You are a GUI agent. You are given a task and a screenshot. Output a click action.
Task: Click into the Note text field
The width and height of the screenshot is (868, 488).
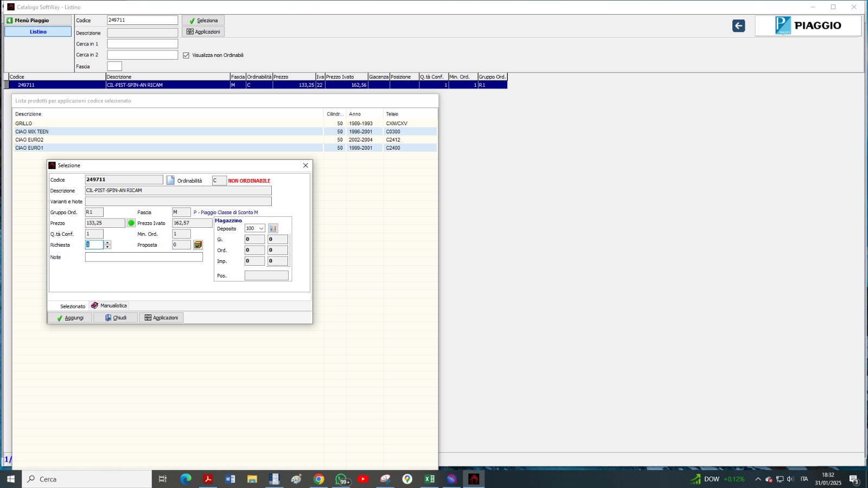[144, 257]
